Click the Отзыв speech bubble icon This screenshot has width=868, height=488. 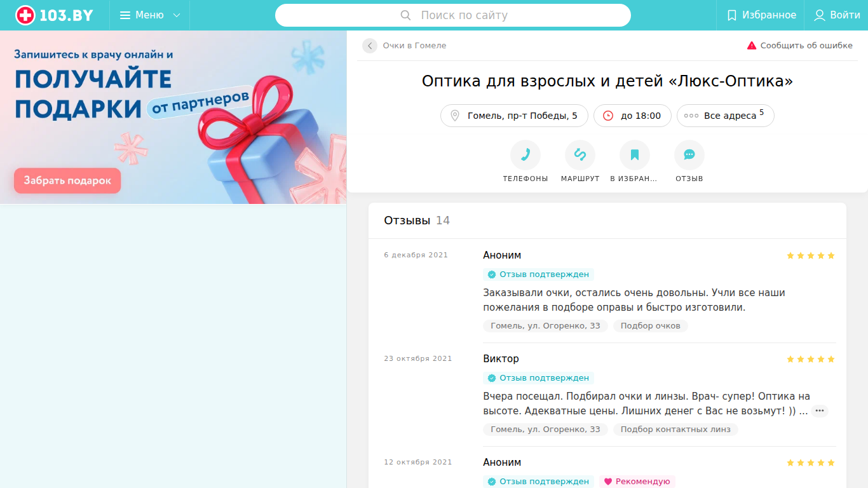[x=689, y=155]
